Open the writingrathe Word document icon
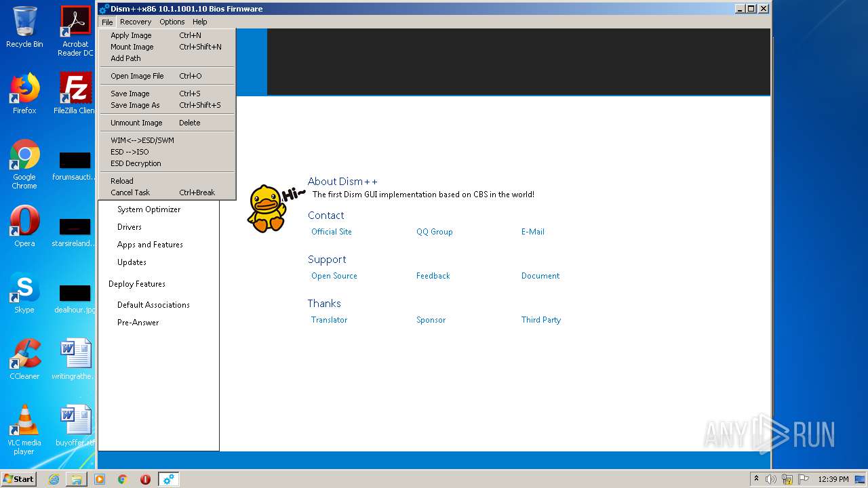The width and height of the screenshot is (868, 488). pyautogui.click(x=75, y=359)
